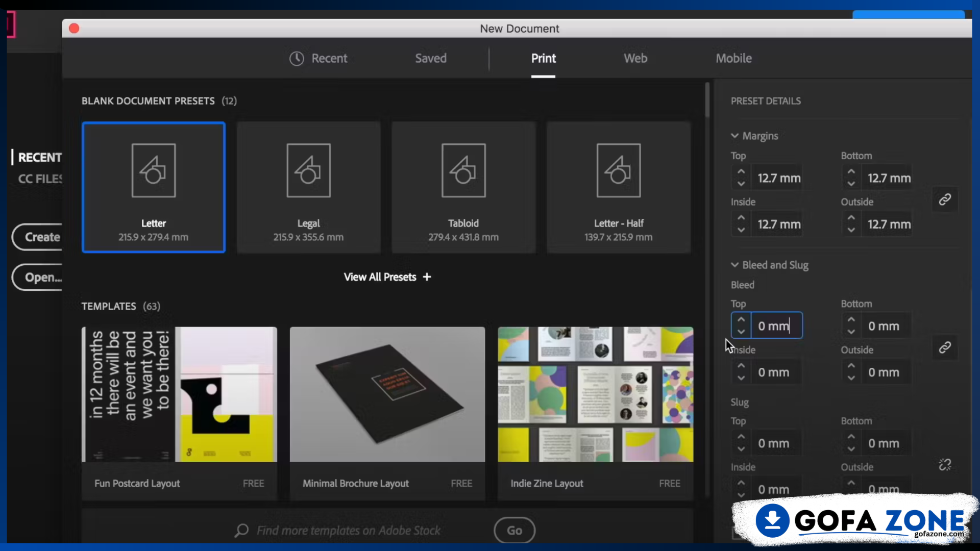Click the Adobe Stock search magnifier icon

tap(241, 531)
